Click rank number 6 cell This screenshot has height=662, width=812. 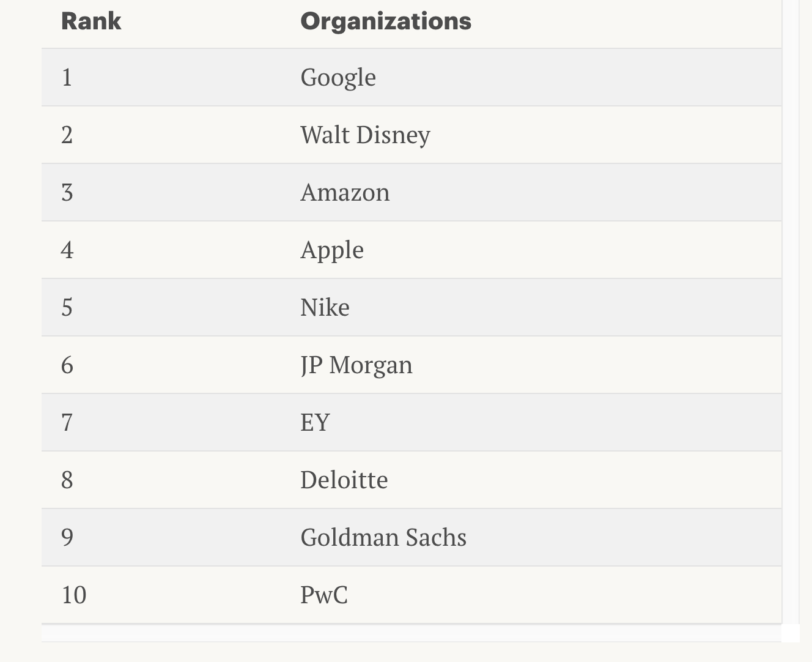tap(67, 365)
